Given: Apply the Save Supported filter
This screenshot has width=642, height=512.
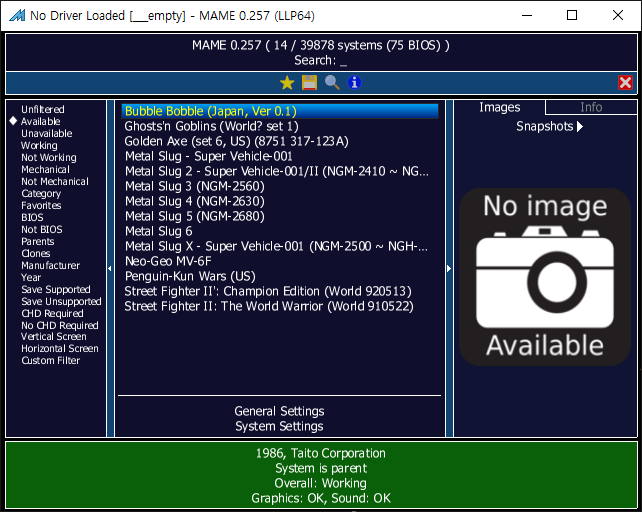Looking at the screenshot, I should (x=56, y=290).
